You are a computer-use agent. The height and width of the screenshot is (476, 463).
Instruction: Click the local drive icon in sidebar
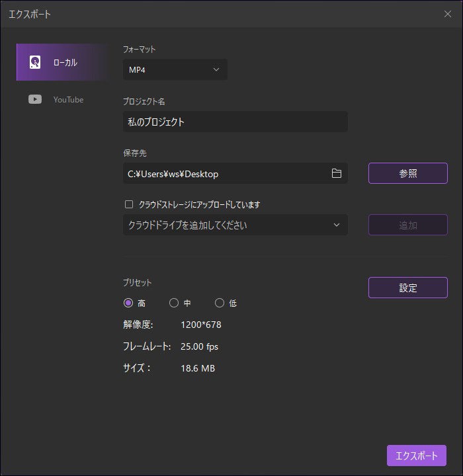point(35,62)
